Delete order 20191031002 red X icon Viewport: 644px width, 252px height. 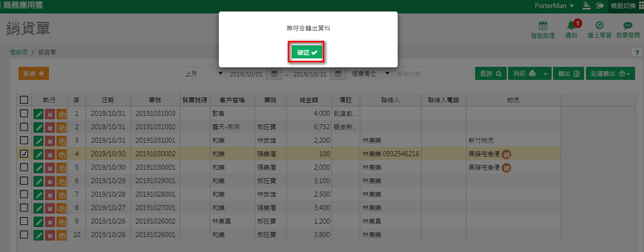coord(50,127)
